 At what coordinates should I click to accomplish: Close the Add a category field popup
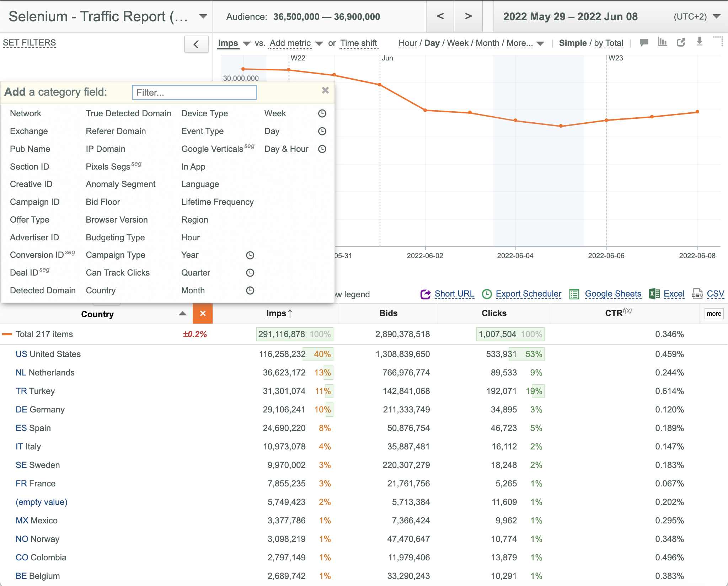coord(325,90)
